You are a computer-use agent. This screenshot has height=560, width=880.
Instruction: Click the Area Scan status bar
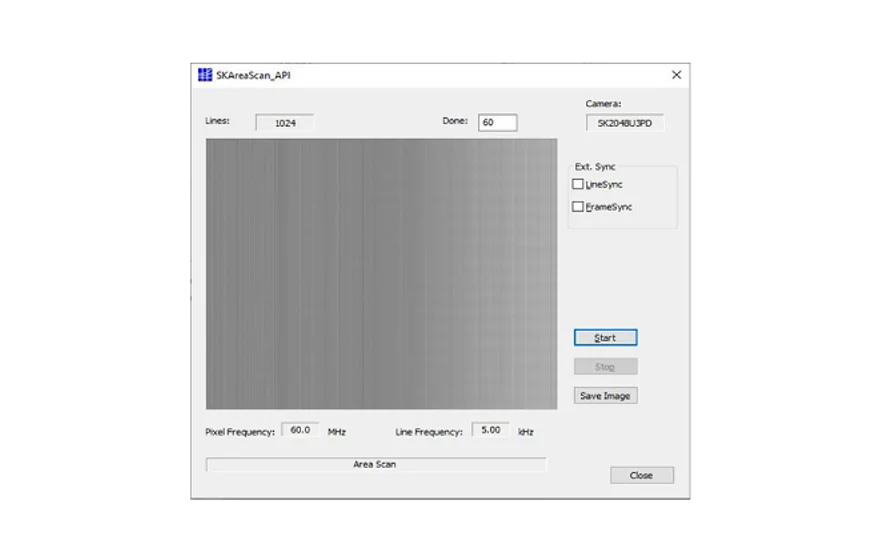(376, 465)
